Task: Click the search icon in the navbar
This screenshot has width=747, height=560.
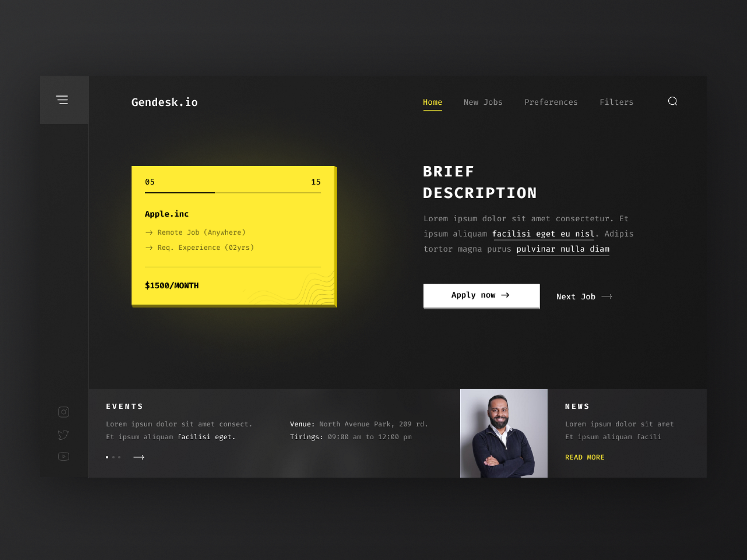Action: (672, 101)
